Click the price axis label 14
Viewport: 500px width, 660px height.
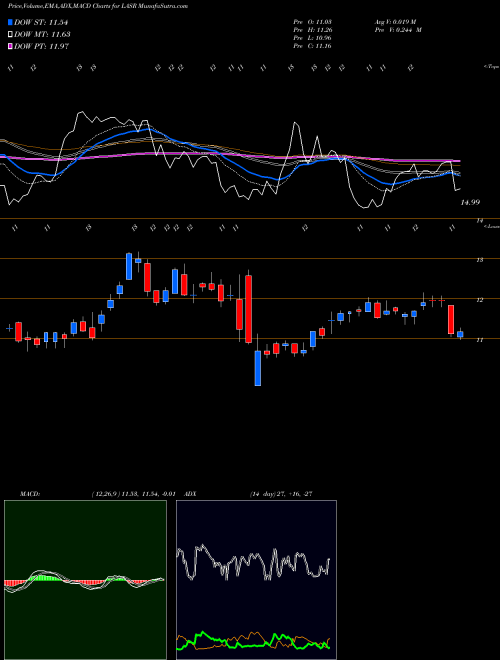(x=479, y=220)
